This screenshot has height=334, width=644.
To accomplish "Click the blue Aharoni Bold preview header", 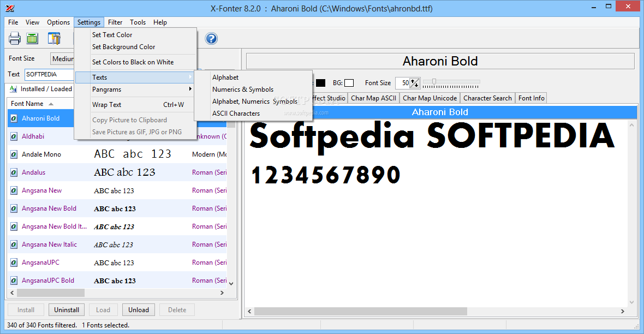I will (440, 112).
